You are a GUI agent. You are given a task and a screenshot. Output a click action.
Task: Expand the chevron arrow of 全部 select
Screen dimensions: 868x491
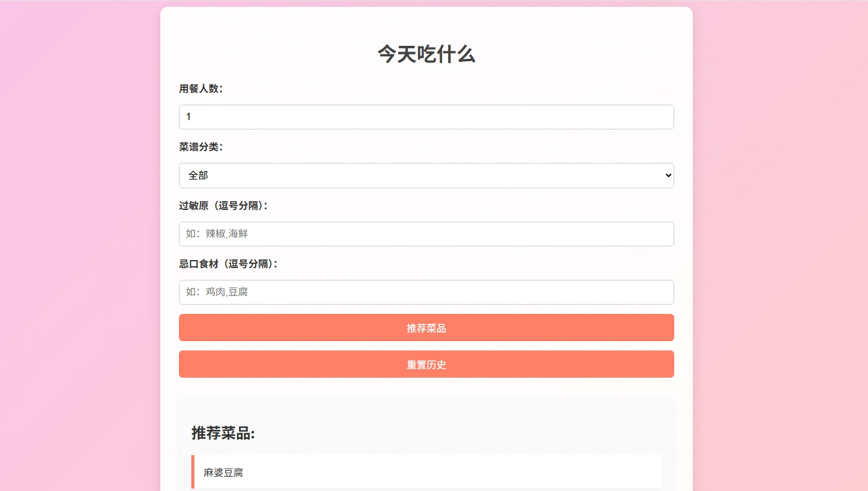tap(668, 175)
